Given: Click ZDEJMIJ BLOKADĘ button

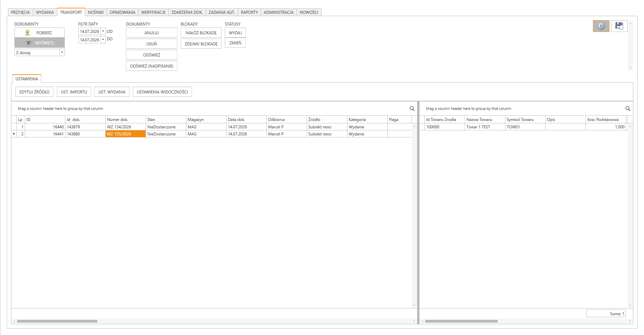Looking at the screenshot, I should pyautogui.click(x=201, y=44).
